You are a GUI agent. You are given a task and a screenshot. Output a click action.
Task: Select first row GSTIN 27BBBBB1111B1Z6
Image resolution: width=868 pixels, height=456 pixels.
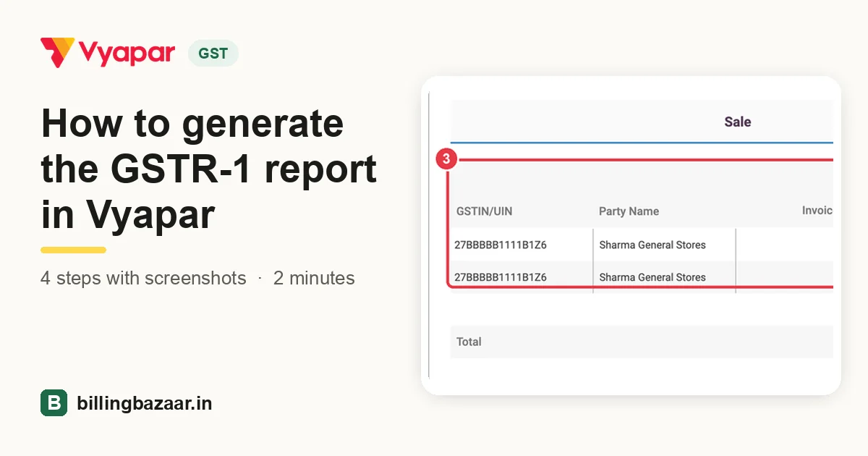pos(501,245)
